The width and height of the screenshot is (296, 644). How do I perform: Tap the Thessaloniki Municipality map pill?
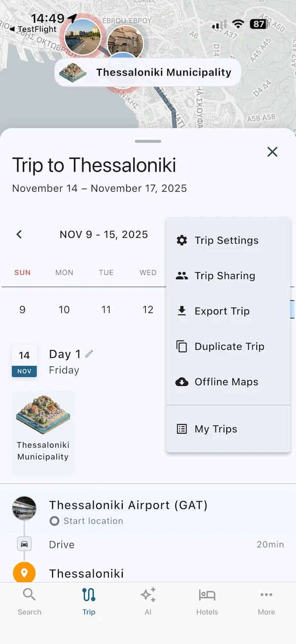pos(147,72)
